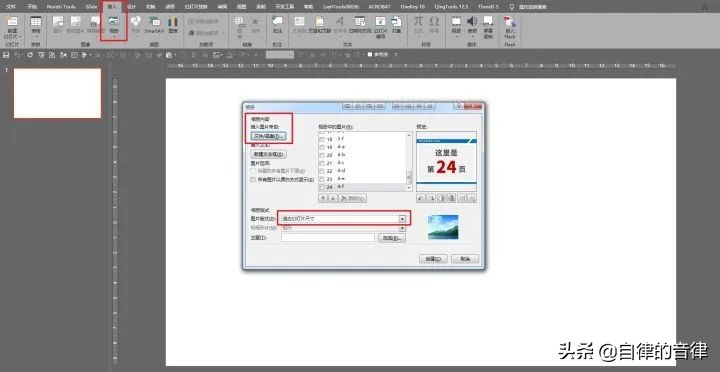Viewport: 720px width, 372px height.
Task: Click the Audio speaker icon
Action: [472, 21]
